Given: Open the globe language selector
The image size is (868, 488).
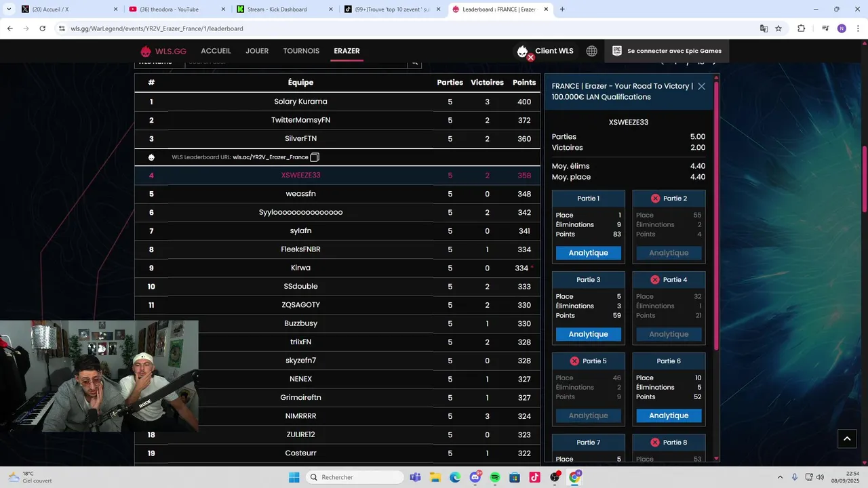Looking at the screenshot, I should tap(592, 51).
